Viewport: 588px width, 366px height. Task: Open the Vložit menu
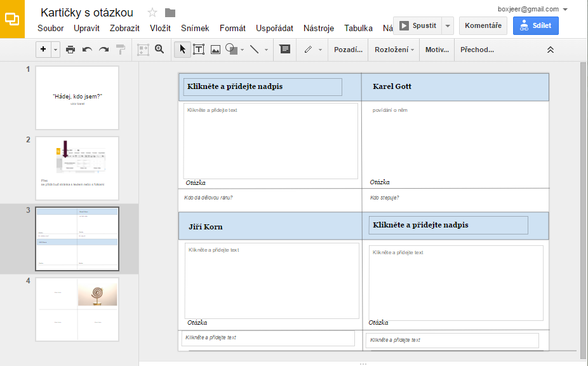coord(160,28)
